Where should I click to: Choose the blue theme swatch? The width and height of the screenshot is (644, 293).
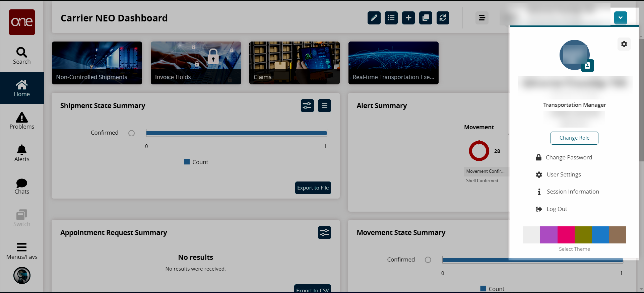[600, 235]
